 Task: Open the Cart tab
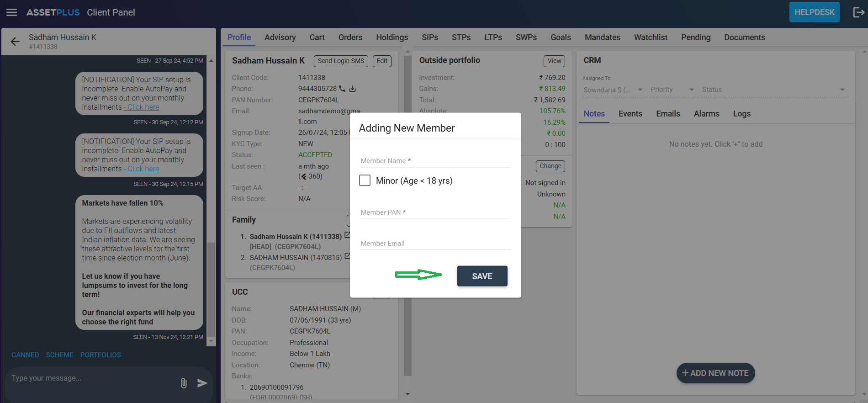317,37
